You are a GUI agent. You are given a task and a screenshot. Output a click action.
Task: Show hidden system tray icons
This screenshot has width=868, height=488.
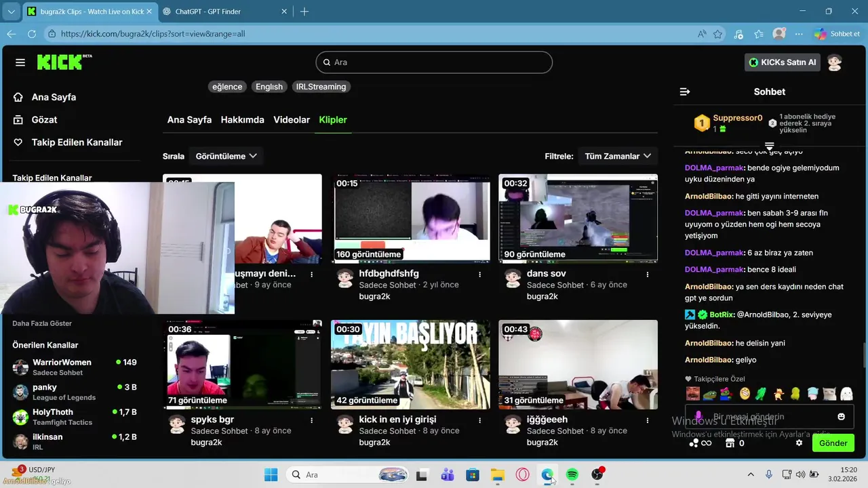point(751,474)
